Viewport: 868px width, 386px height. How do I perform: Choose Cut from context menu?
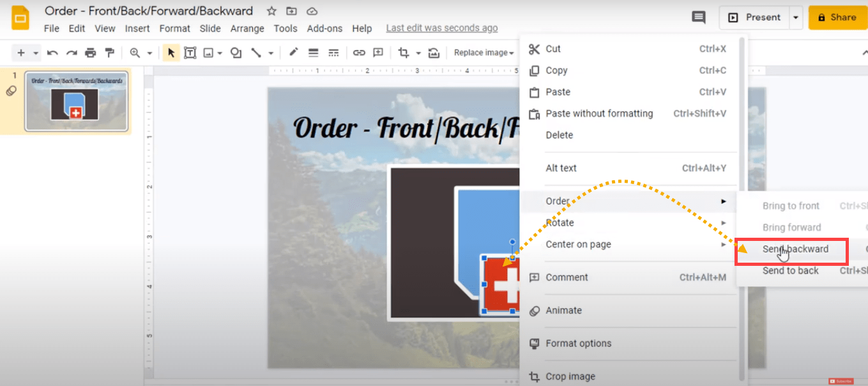pyautogui.click(x=630, y=49)
